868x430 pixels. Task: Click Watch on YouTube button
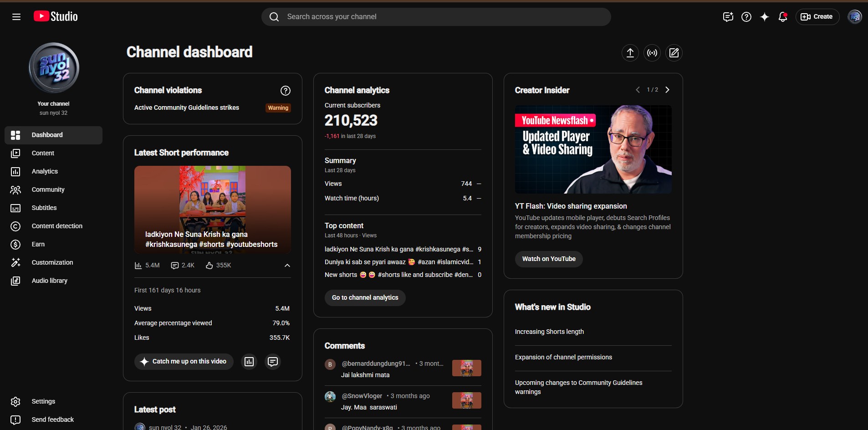click(x=549, y=259)
